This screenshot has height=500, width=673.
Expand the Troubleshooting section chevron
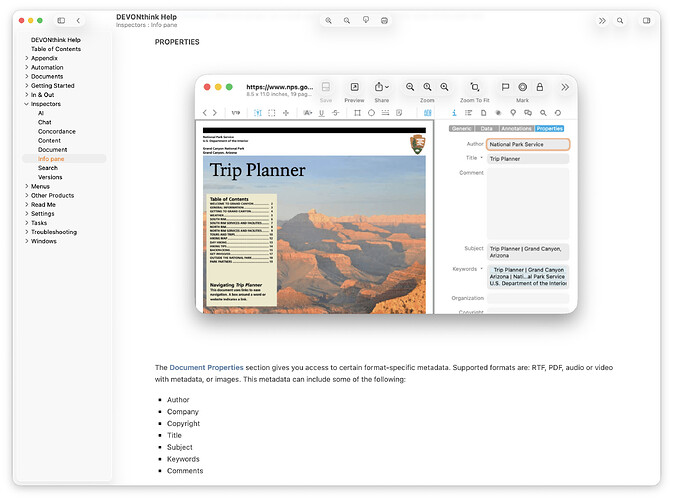coord(27,232)
